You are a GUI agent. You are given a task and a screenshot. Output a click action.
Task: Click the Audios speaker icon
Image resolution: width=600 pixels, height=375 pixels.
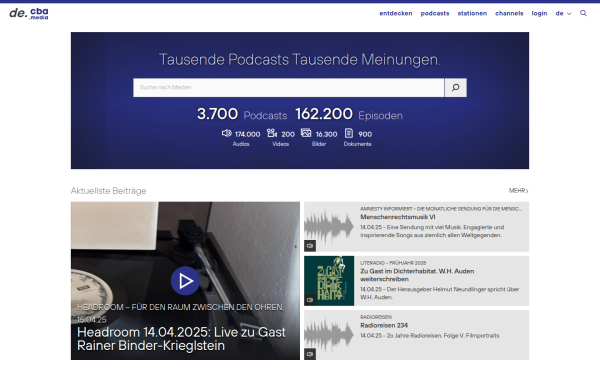(x=227, y=133)
